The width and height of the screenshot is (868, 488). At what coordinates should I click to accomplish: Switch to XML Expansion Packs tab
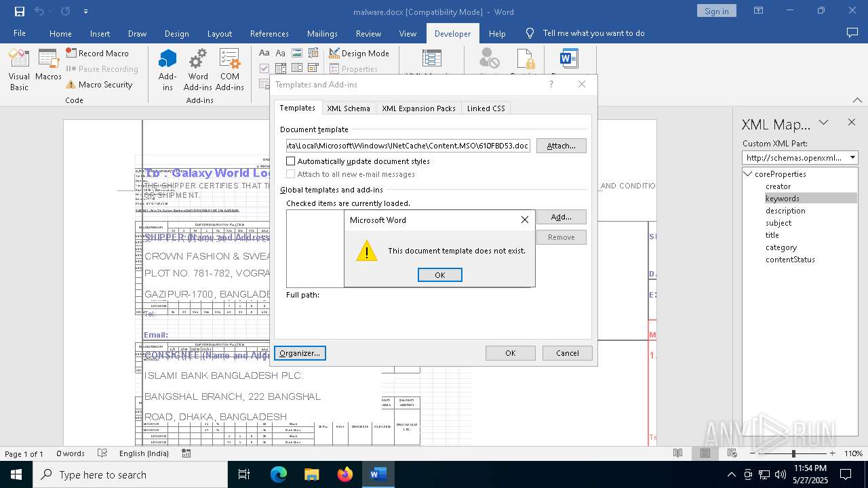click(x=418, y=108)
